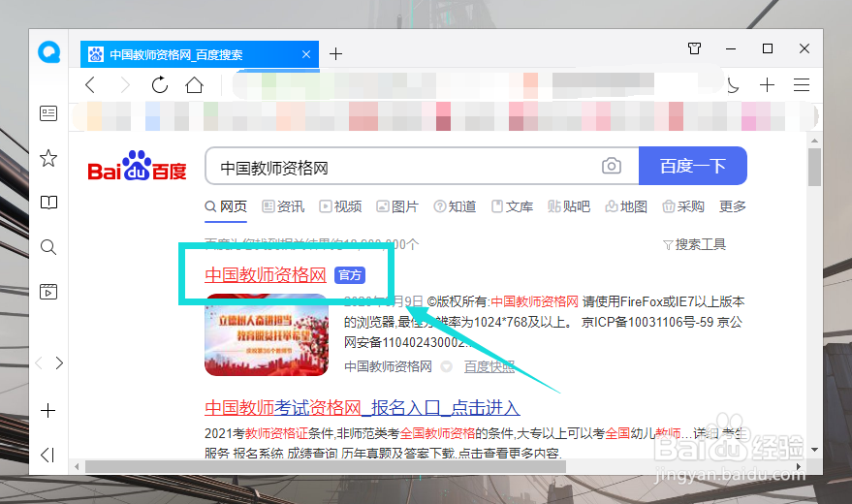Click the horizontal scrollbar right arrow
This screenshot has width=852, height=504.
pyautogui.click(x=799, y=466)
